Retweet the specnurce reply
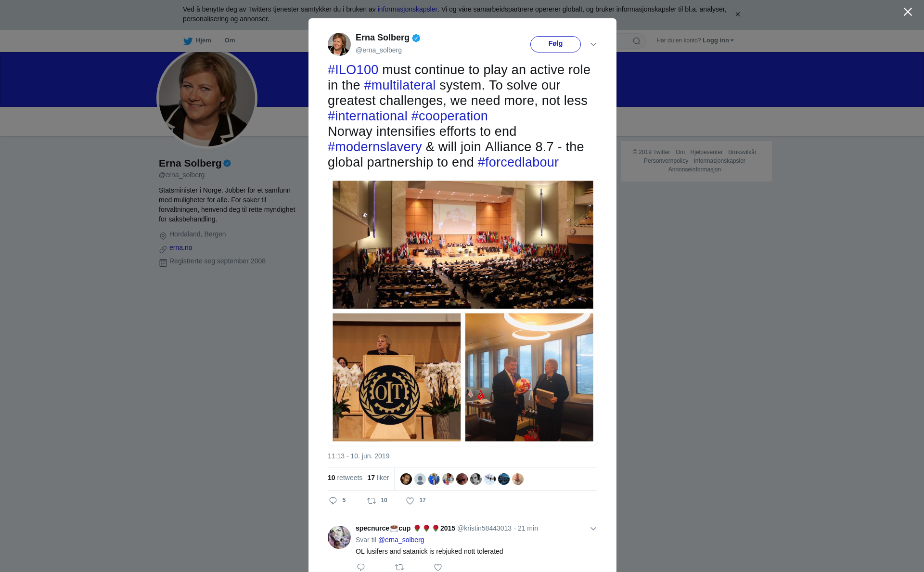Viewport: 924px width, 572px height. (399, 567)
